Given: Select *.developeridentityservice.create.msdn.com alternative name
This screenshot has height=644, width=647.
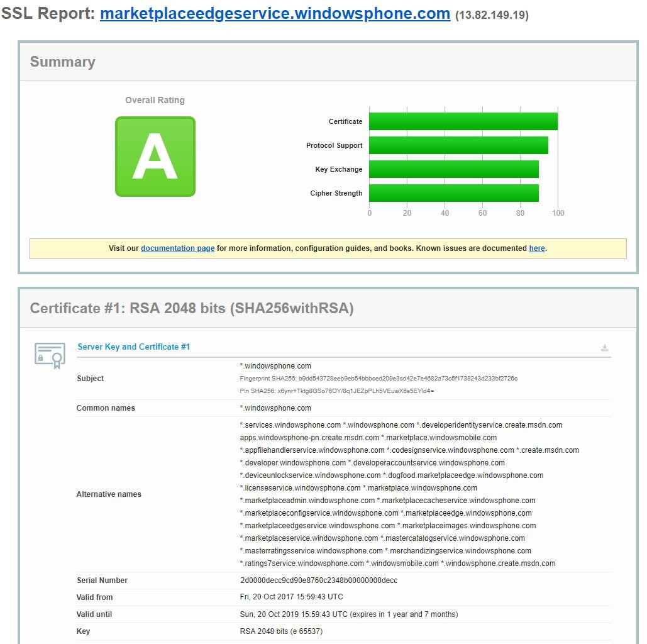Looking at the screenshot, I should coord(489,425).
